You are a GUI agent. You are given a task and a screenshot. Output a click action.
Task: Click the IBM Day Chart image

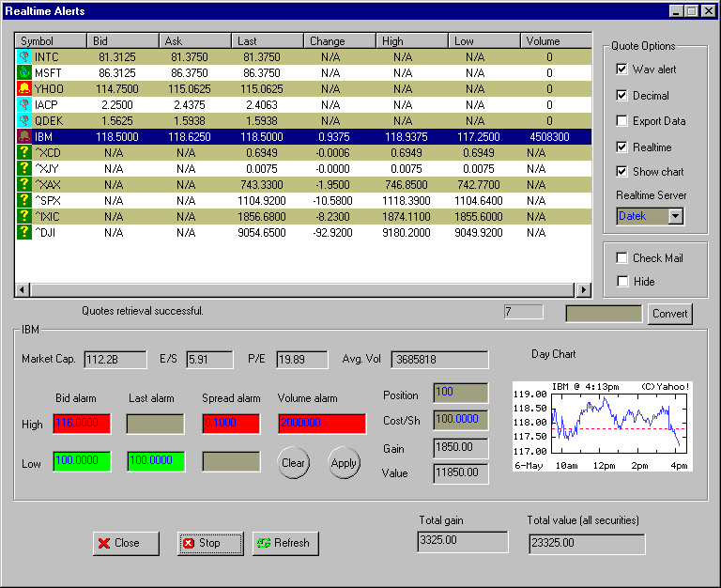point(603,426)
